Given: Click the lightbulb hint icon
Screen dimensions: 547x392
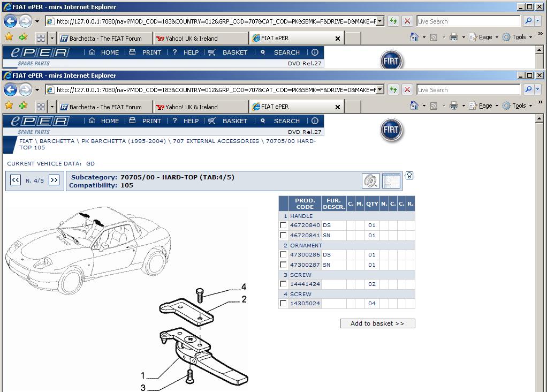Looking at the screenshot, I should 409,175.
